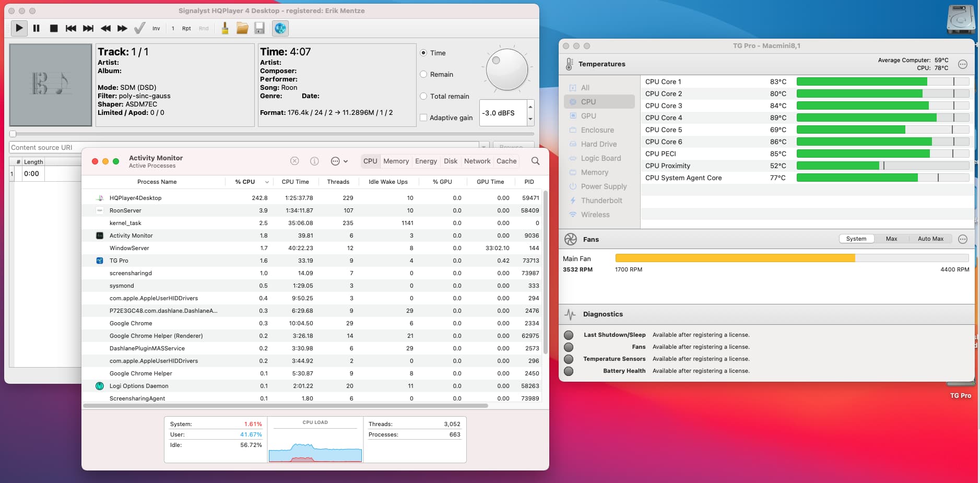Stop playback in HQPlayer
The width and height of the screenshot is (980, 483).
pos(53,28)
